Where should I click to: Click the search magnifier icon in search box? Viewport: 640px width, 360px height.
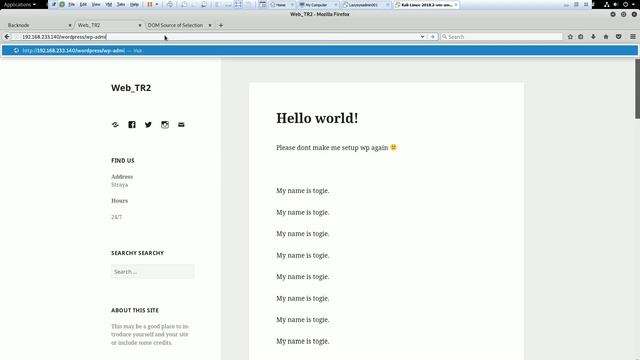point(444,37)
